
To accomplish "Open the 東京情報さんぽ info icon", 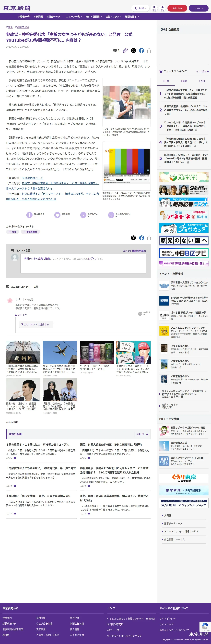I will click(164, 446).
